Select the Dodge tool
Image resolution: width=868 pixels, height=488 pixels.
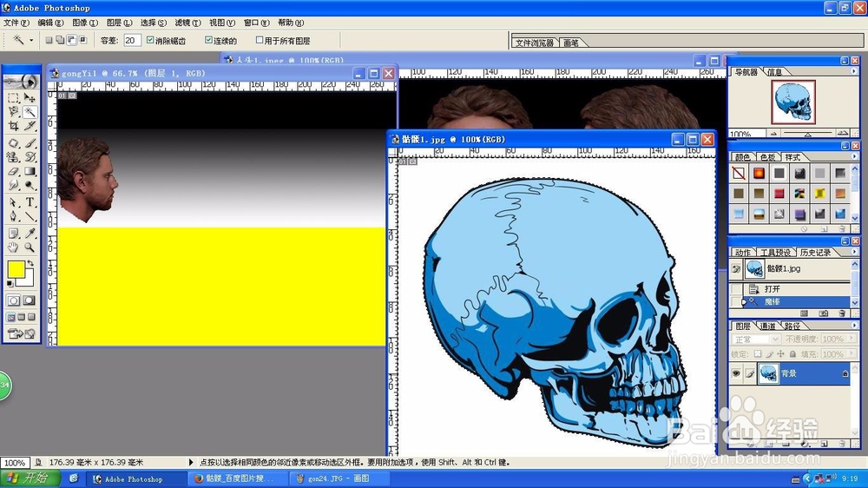pos(30,186)
